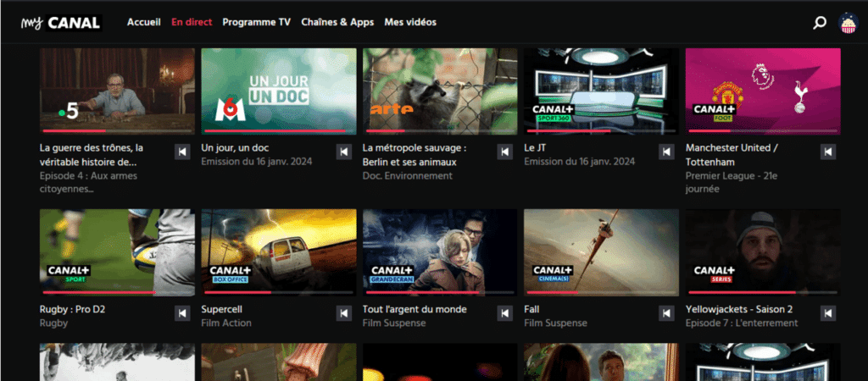Screen dimensions: 868x381
Task: Open the user profile avatar
Action: 848,23
